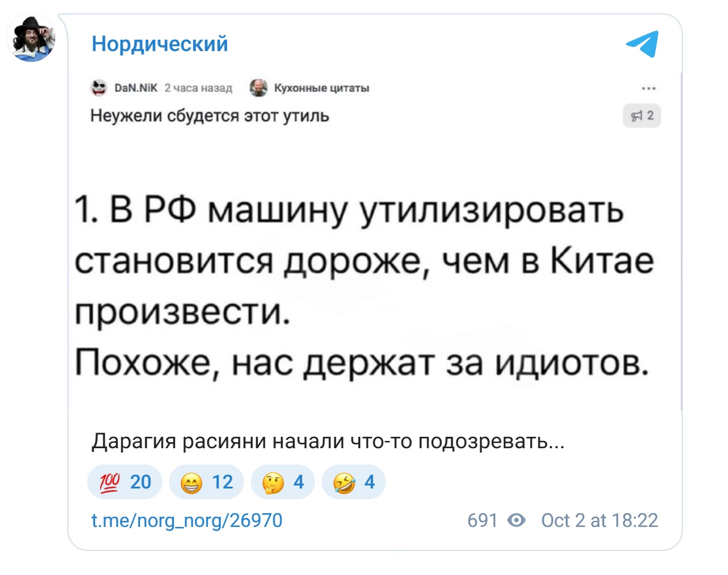Click the caption "Дарагия расияни начали..."

click(328, 442)
